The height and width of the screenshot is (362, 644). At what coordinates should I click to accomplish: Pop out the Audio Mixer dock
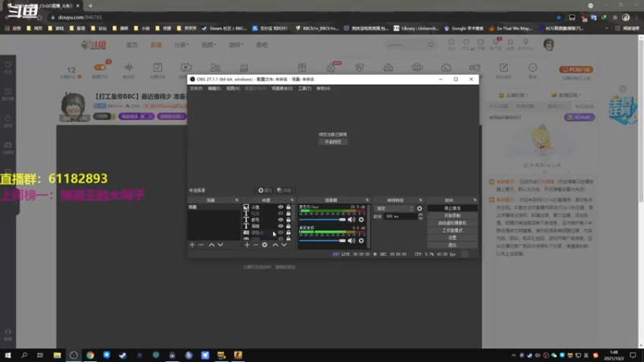click(x=367, y=200)
